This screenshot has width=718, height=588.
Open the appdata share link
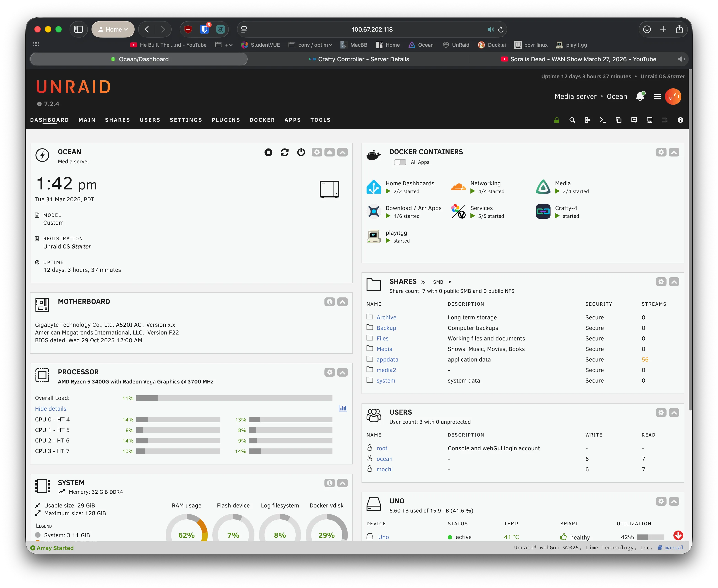387,360
